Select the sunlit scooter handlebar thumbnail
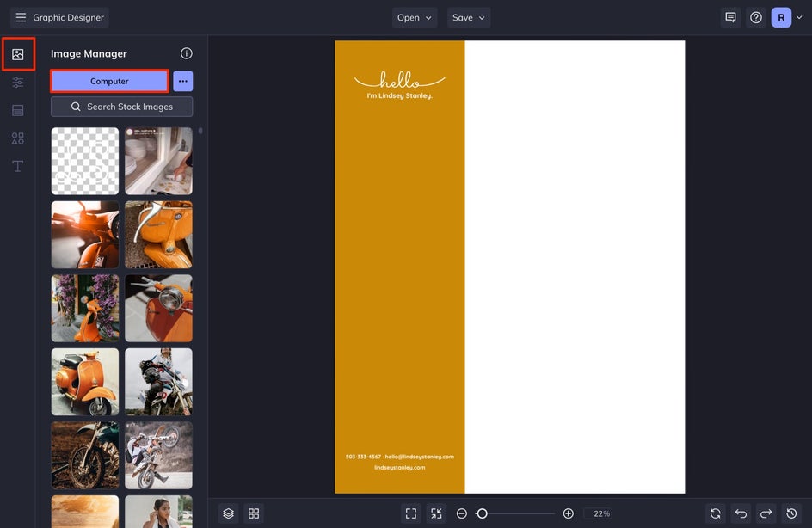This screenshot has width=812, height=528. click(x=85, y=235)
